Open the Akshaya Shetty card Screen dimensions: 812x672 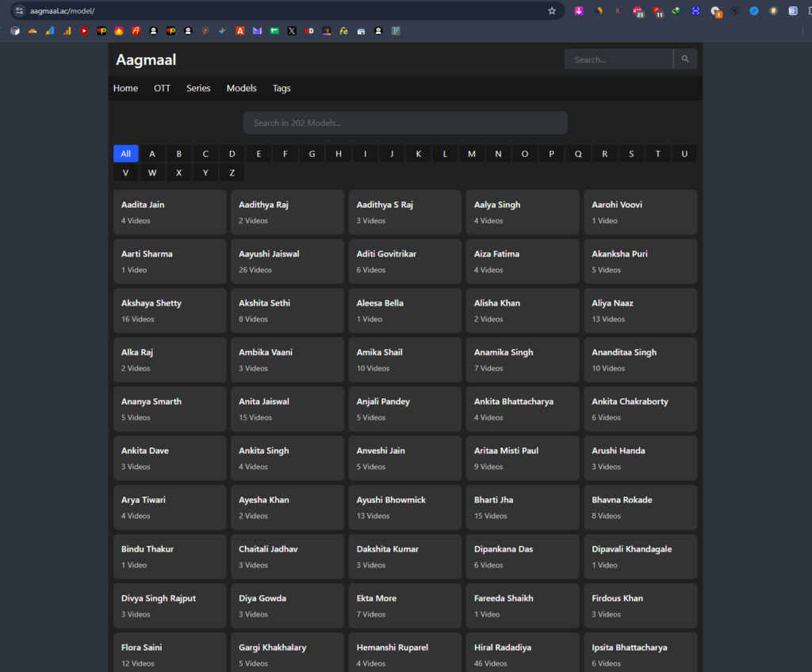tap(170, 310)
